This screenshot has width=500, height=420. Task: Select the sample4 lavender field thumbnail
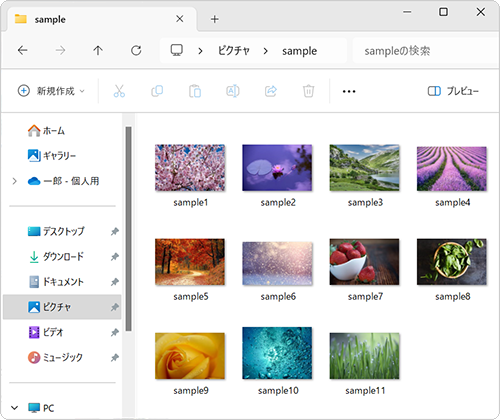[452, 169]
